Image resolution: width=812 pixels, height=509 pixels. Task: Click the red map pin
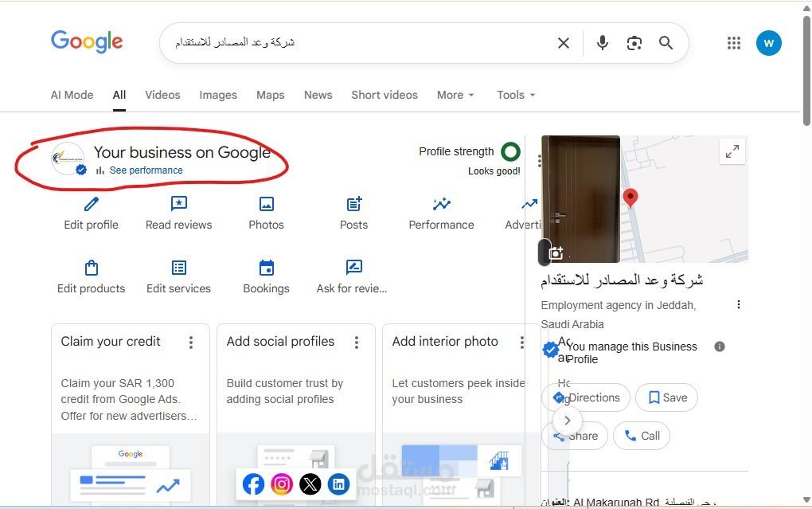tap(630, 198)
